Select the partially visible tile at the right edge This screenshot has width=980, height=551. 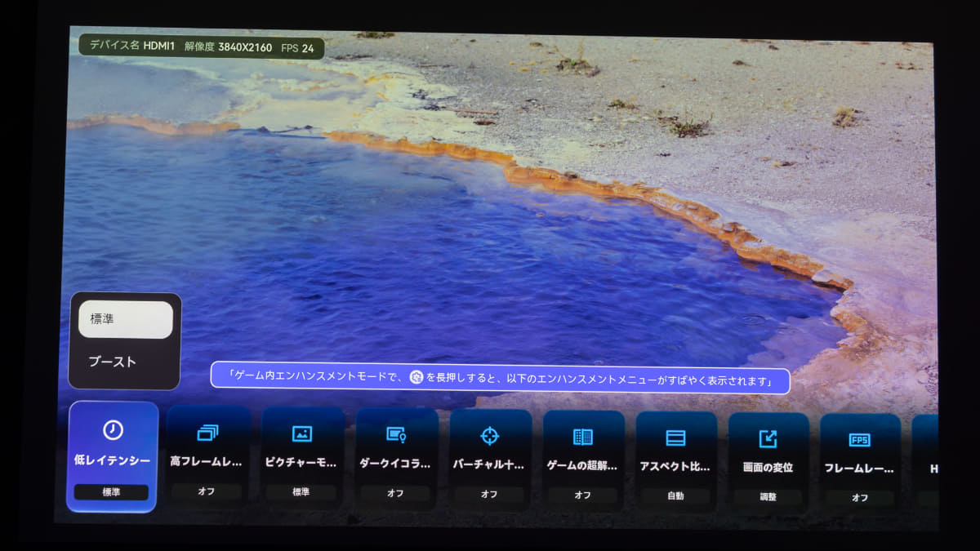coord(926,462)
